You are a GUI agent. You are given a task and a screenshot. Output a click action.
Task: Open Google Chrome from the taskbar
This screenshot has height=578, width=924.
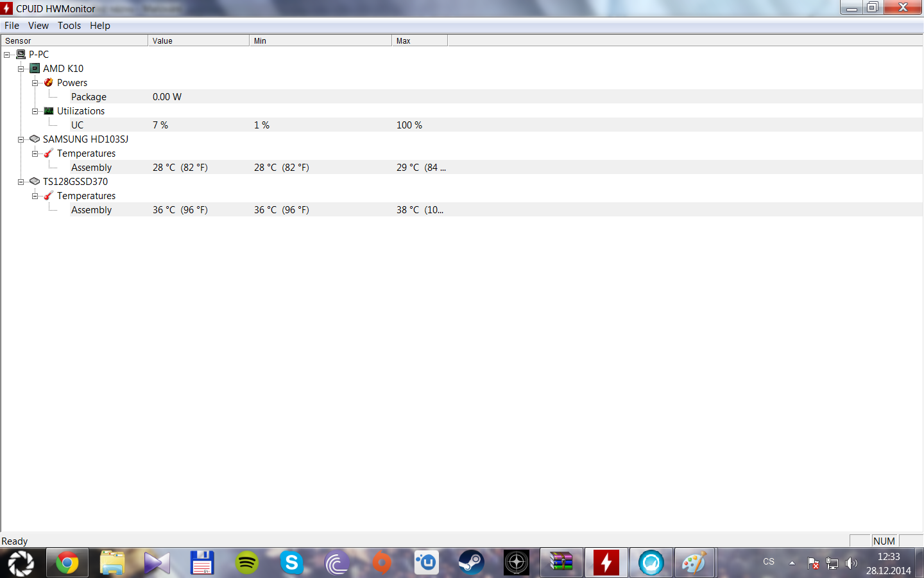click(x=67, y=563)
